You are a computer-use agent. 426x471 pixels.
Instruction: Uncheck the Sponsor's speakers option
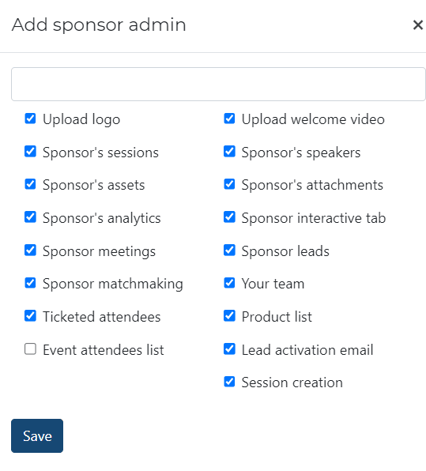[229, 151]
